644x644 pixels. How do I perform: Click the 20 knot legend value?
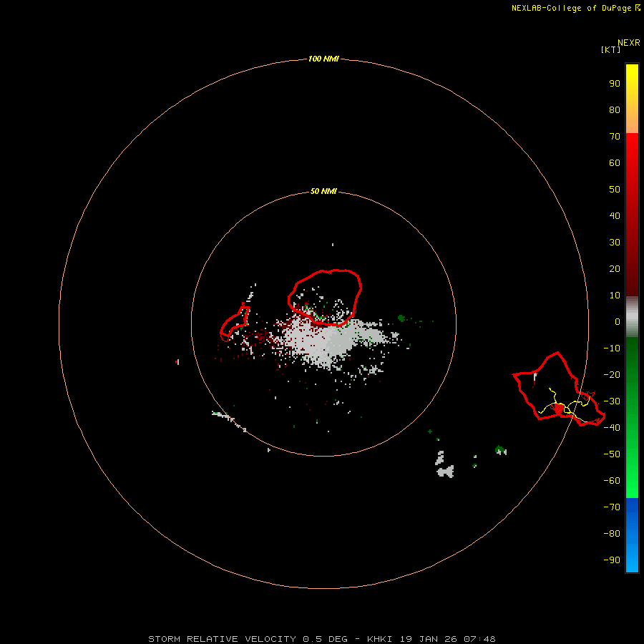(615, 269)
